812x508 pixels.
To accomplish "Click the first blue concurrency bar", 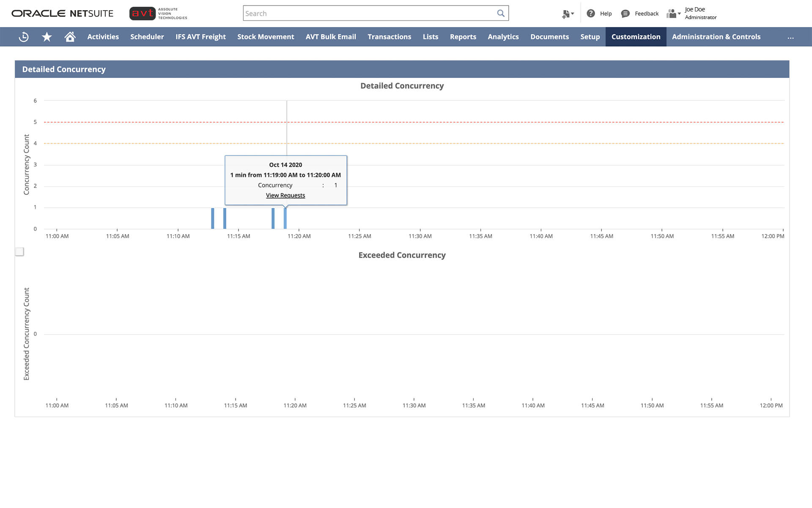I will point(213,218).
